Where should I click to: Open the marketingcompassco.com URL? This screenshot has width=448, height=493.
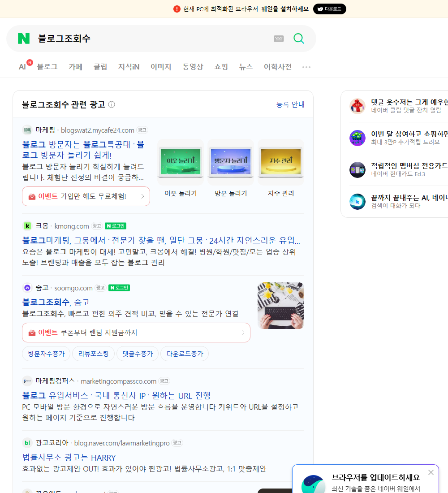click(x=119, y=381)
